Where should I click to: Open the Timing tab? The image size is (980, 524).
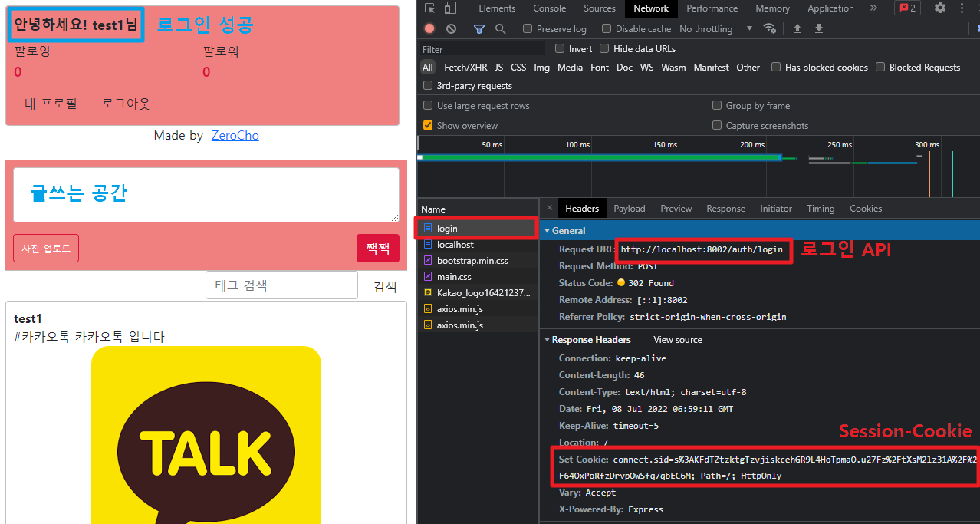click(821, 209)
